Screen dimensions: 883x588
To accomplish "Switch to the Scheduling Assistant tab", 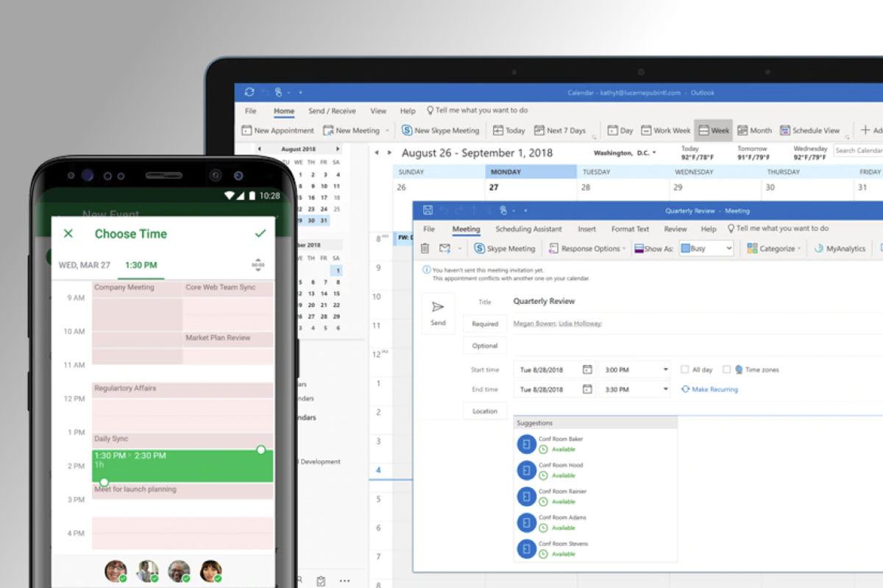I will 528,229.
